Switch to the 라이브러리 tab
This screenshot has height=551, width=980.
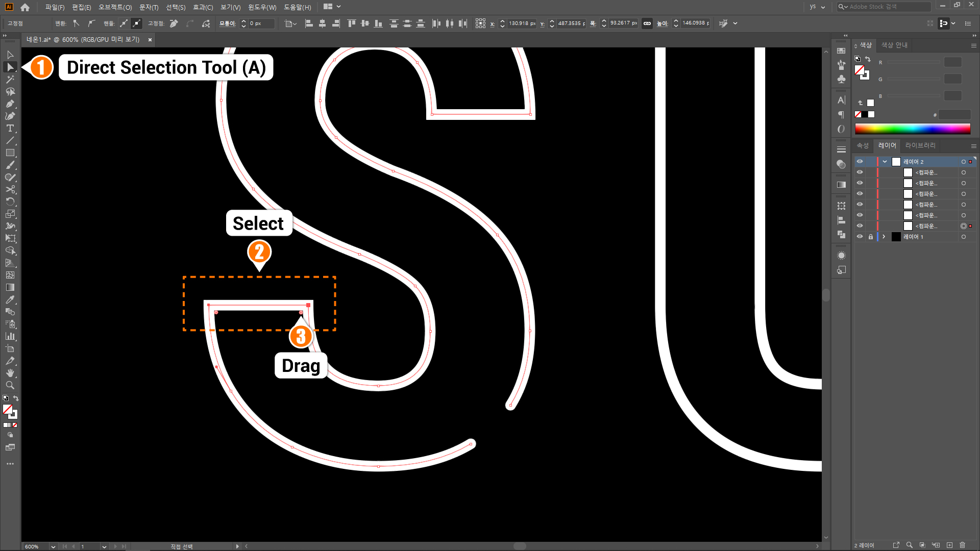pyautogui.click(x=920, y=146)
